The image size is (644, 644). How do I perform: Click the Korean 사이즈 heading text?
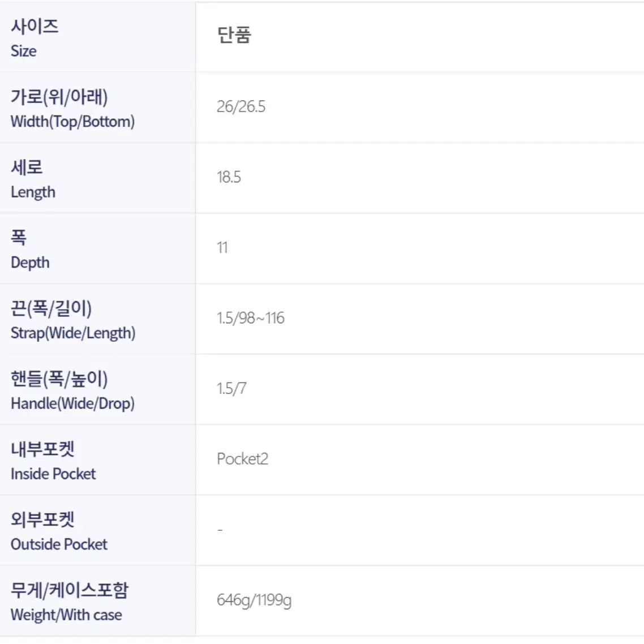[x=35, y=27]
